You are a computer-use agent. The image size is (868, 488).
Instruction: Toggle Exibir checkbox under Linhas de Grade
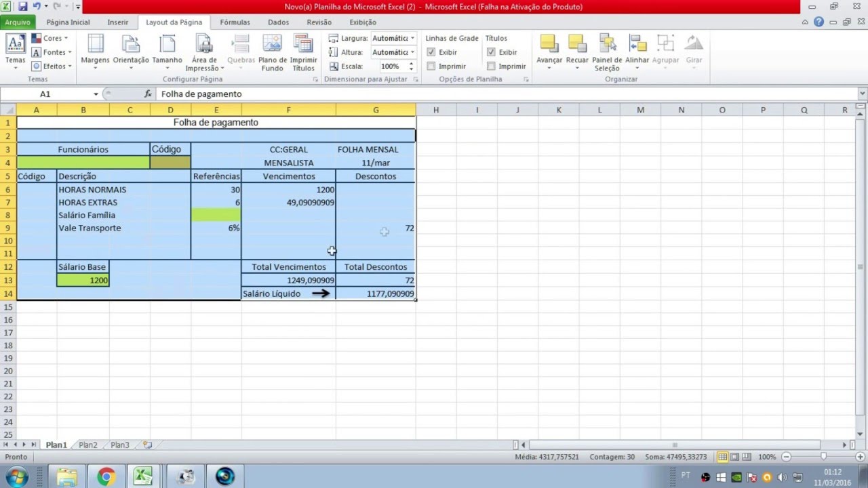click(431, 52)
